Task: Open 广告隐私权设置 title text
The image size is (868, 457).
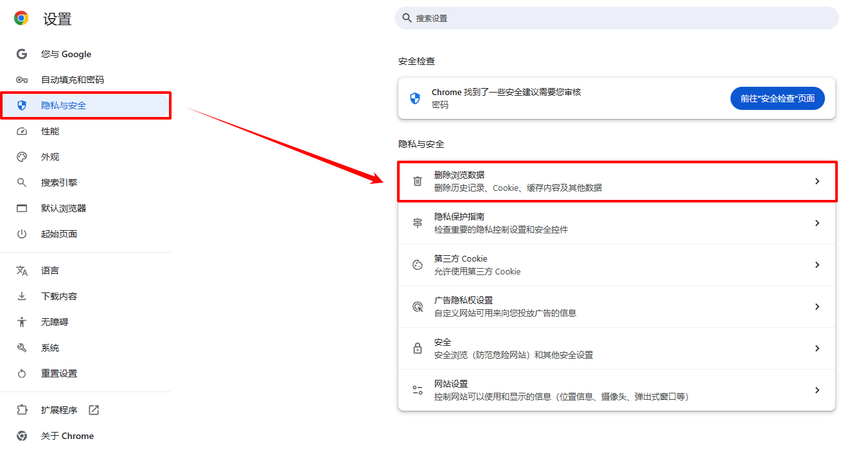Action: [463, 300]
